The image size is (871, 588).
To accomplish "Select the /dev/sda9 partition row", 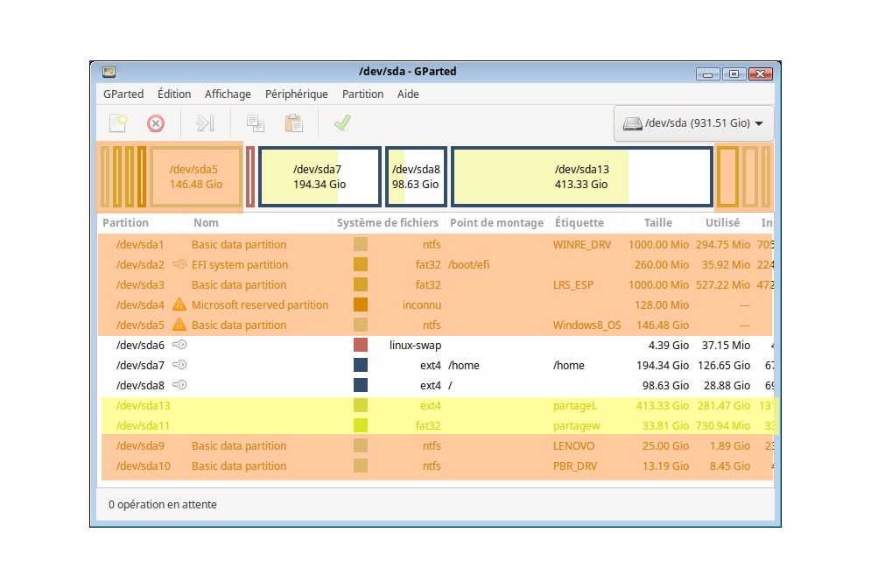I will click(437, 445).
